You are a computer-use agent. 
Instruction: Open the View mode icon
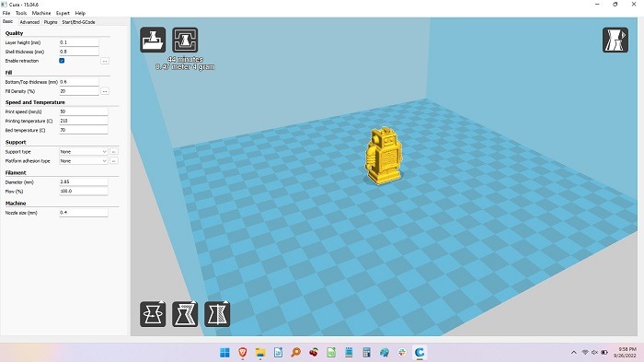point(615,40)
